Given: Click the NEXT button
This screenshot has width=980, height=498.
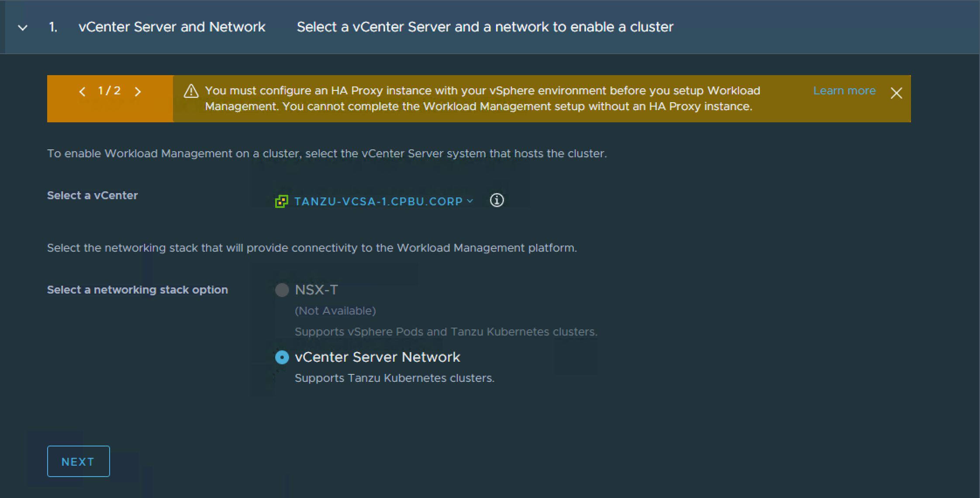Looking at the screenshot, I should tap(78, 461).
